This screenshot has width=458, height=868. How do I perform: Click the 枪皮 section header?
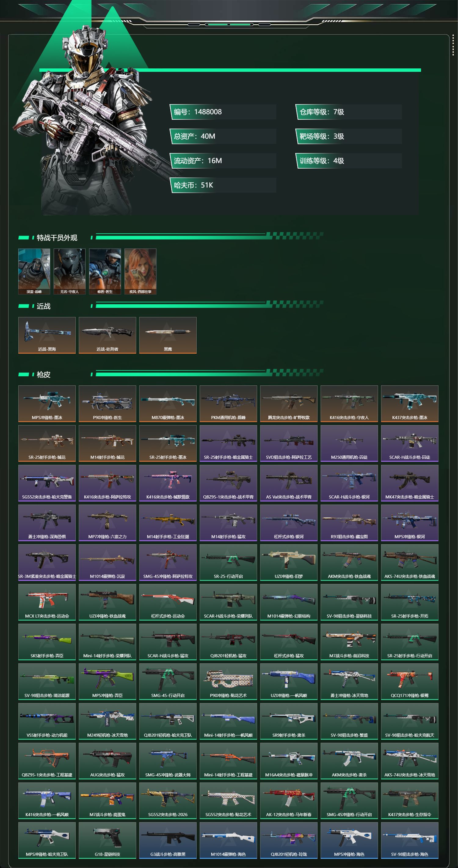[43, 374]
